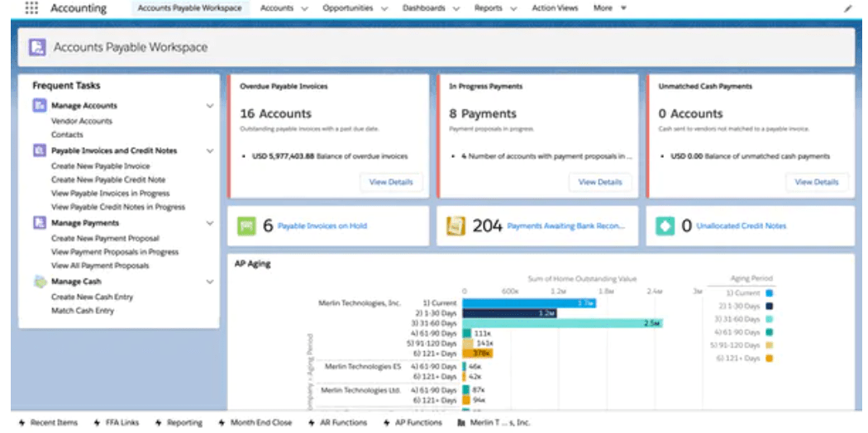Click the teal Unallocated Credit Notes icon
Screen dimensions: 868x433
(x=665, y=226)
